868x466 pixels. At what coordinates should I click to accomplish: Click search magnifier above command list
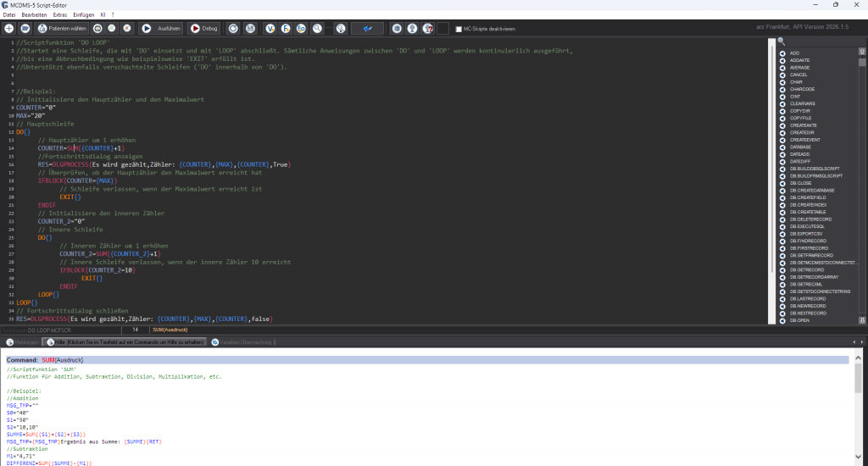[781, 42]
